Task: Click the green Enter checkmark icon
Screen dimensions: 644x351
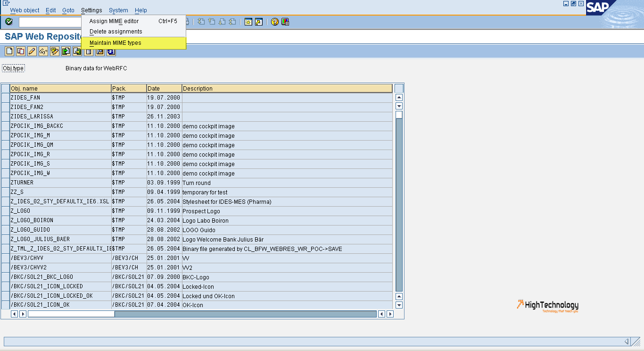Action: point(9,22)
